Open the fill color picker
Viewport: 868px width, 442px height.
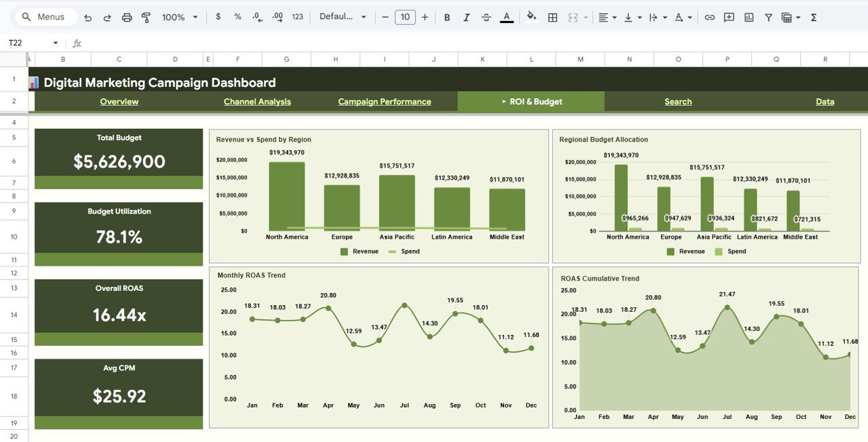pos(531,16)
